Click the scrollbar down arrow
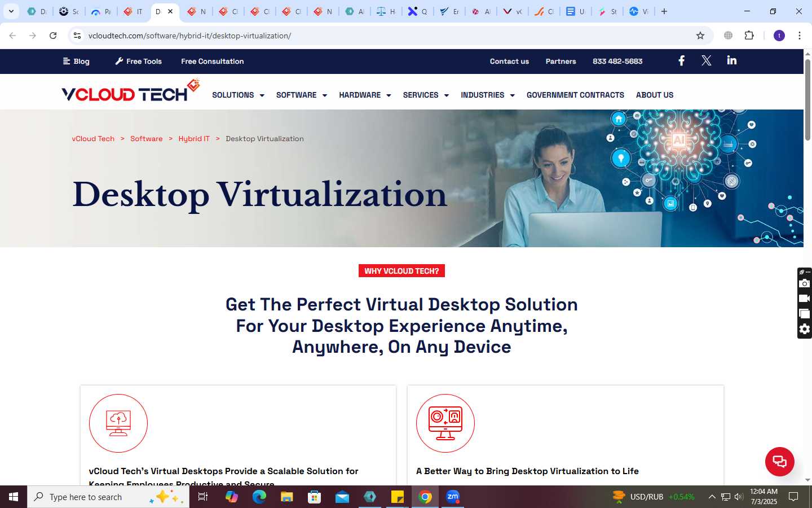The width and height of the screenshot is (812, 508). click(807, 480)
